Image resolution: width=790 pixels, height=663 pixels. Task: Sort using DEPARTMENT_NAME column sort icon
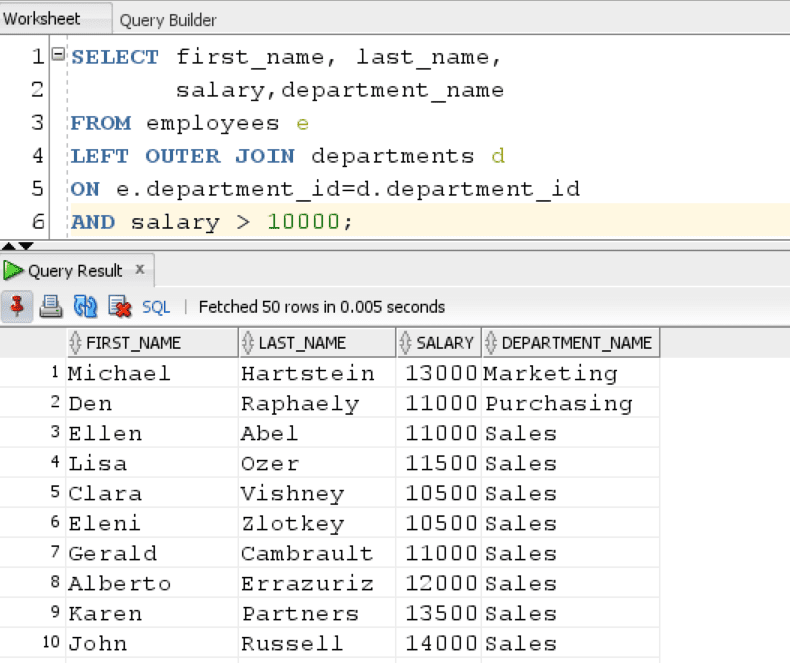click(491, 343)
